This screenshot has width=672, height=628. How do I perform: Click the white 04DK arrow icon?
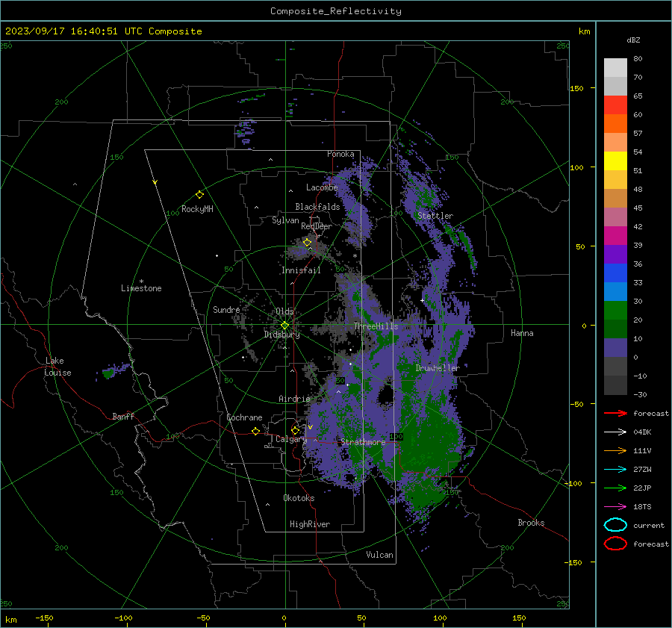click(615, 432)
